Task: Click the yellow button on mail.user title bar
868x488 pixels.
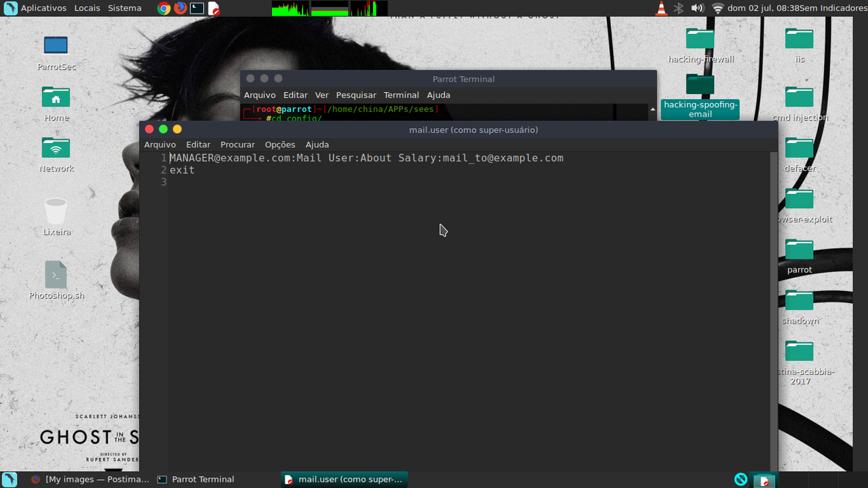Action: point(177,129)
